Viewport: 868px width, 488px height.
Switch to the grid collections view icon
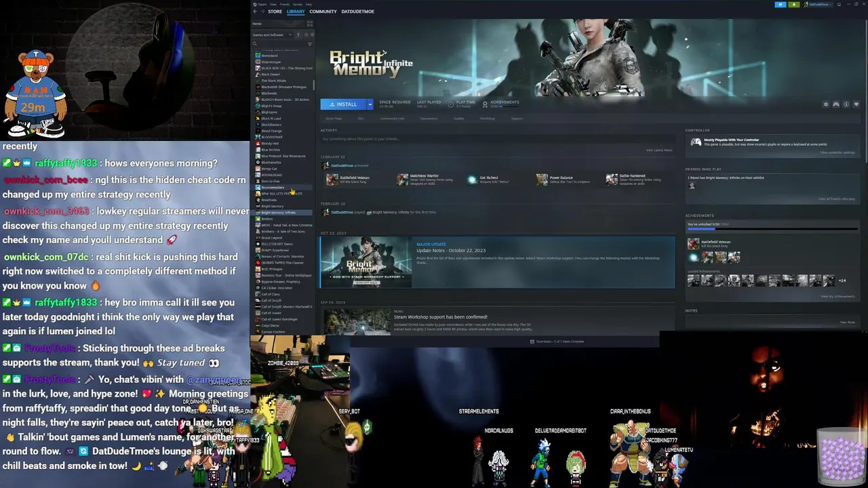[x=310, y=24]
